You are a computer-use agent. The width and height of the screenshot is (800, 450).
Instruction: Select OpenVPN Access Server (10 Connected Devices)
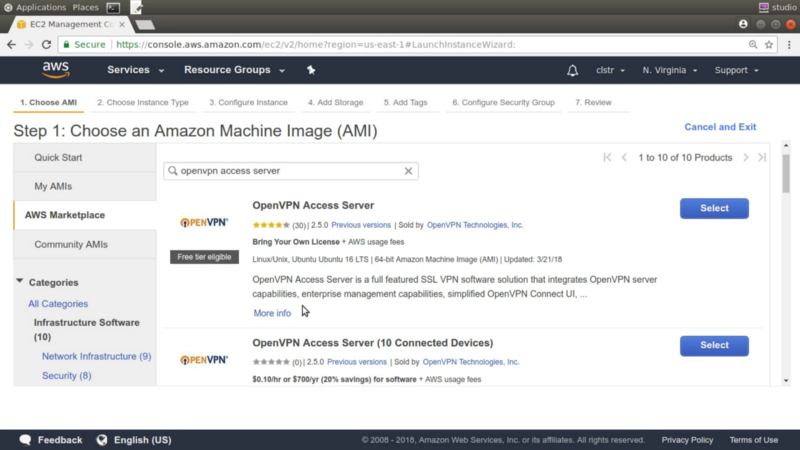(714, 345)
